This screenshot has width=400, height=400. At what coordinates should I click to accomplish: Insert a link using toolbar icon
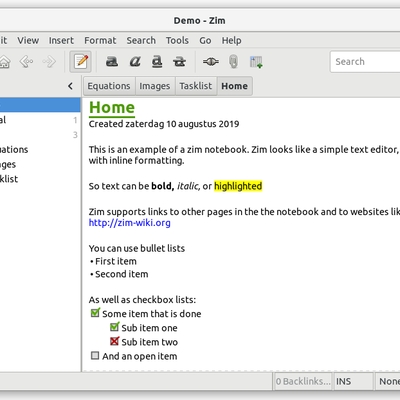click(211, 62)
